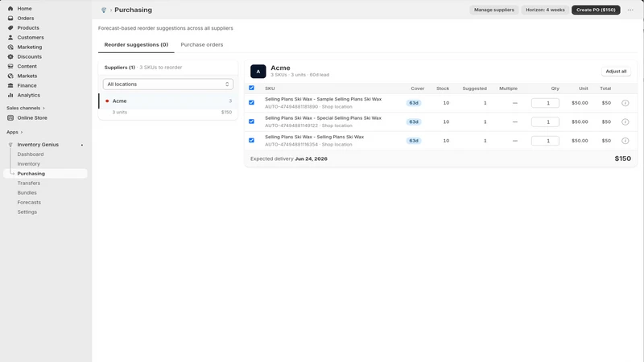Click 'Suppliers (1)' heading
Image resolution: width=644 pixels, height=362 pixels.
(x=119, y=68)
